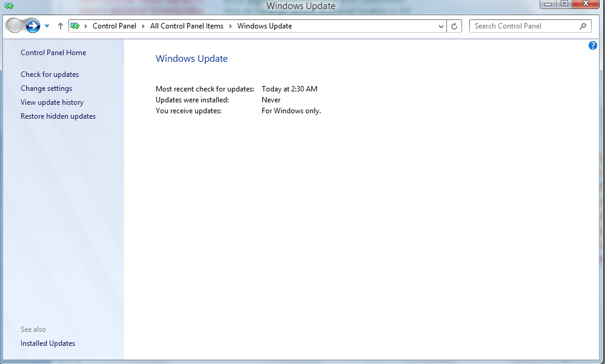Click the Forward navigation arrow
The image size is (605, 364).
click(x=33, y=26)
